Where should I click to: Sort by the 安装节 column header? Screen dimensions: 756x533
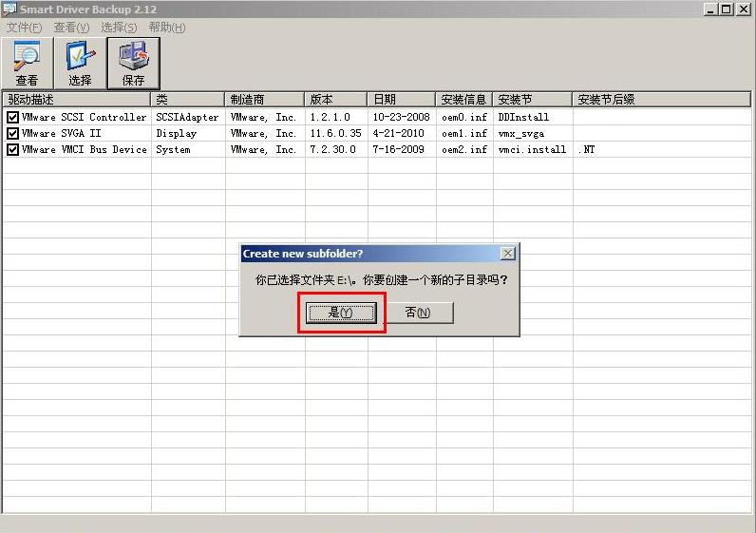[x=533, y=100]
